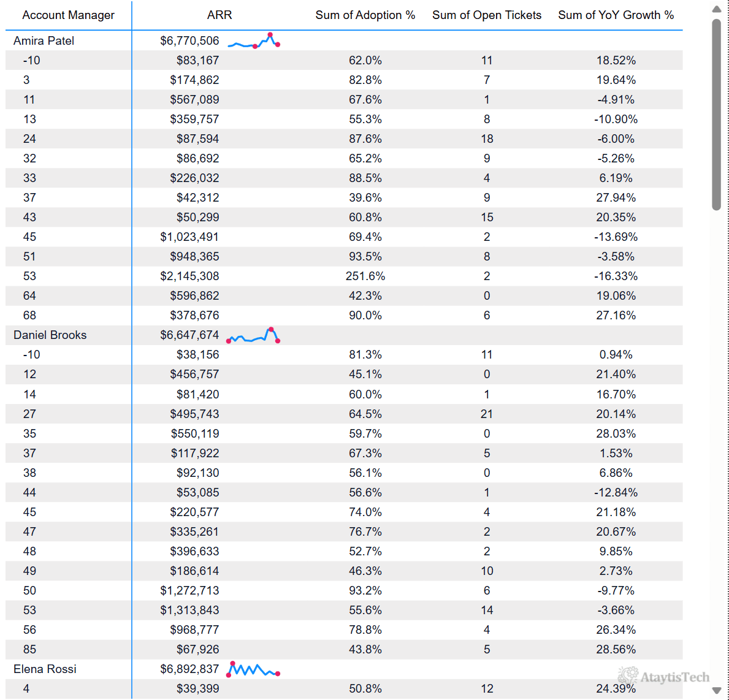
Task: Click YoY growth value 28.56%
Action: (x=616, y=649)
